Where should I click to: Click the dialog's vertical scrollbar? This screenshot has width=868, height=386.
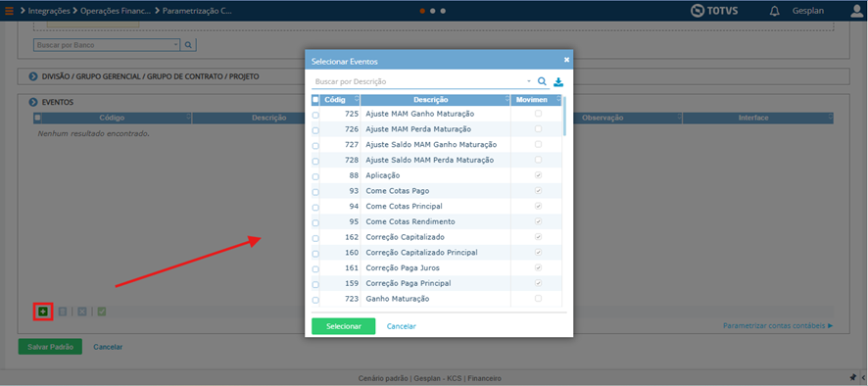(564, 117)
